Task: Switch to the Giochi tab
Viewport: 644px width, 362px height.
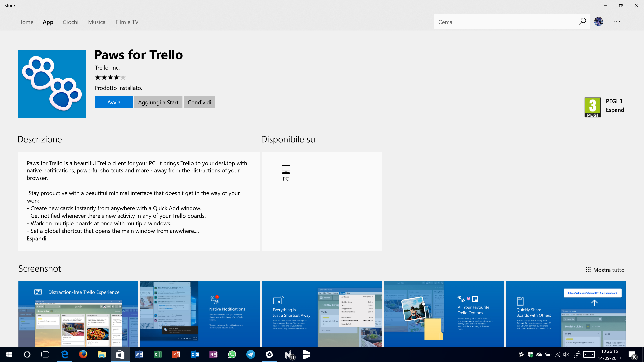Action: pyautogui.click(x=70, y=22)
